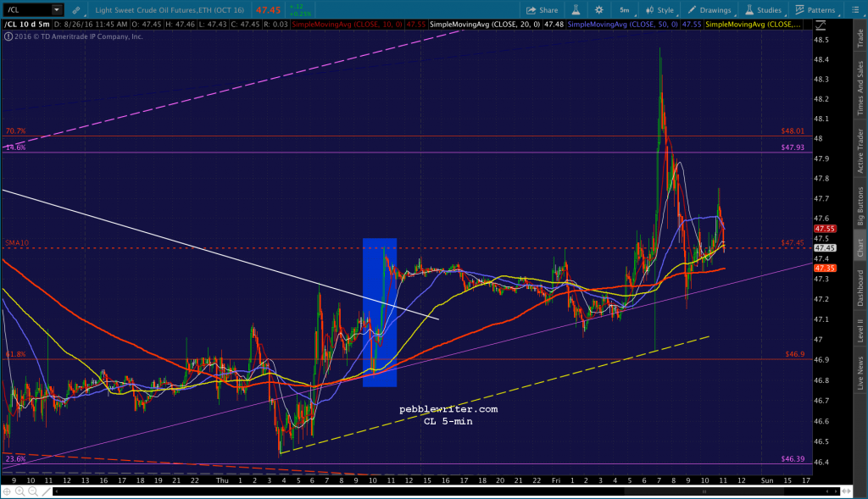This screenshot has width=868, height=499.
Task: Click SimpleMovingAvg (CLOSE, 20, 0) label
Action: 485,25
